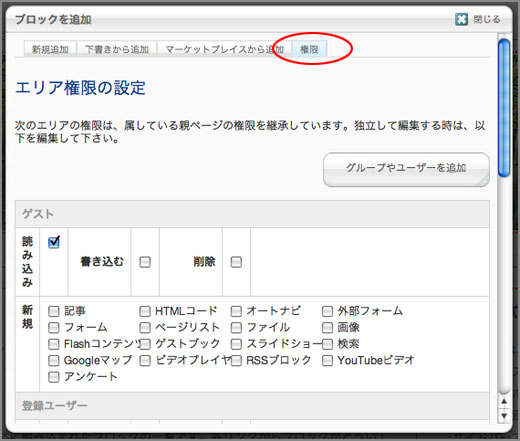Enable the YouTubeビデオ checkbox
This screenshot has height=441, width=520.
327,360
